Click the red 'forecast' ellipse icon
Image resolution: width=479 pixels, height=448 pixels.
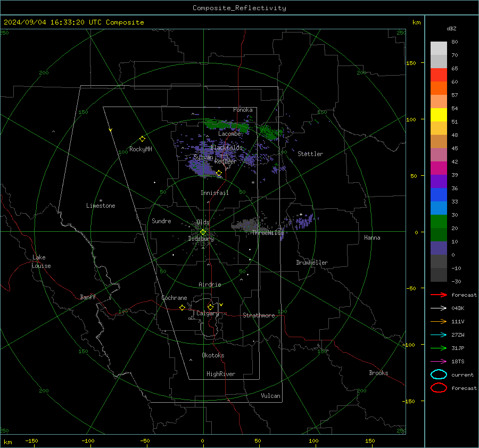click(x=439, y=388)
